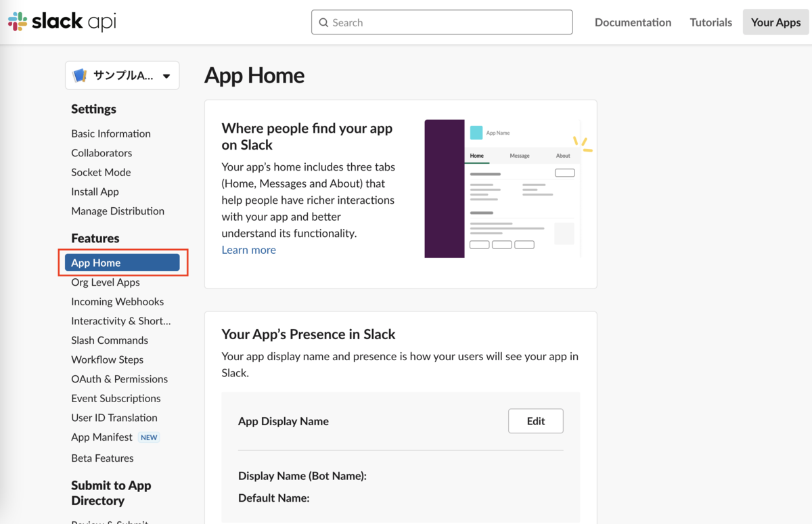The image size is (812, 524).
Task: Click the 'Settings' sidebar heading
Action: 93,109
